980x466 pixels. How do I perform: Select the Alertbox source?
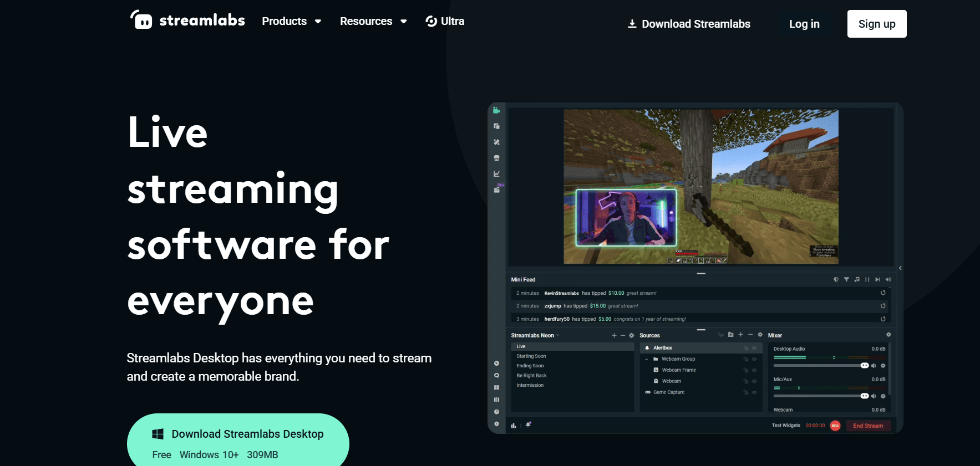tap(701, 348)
